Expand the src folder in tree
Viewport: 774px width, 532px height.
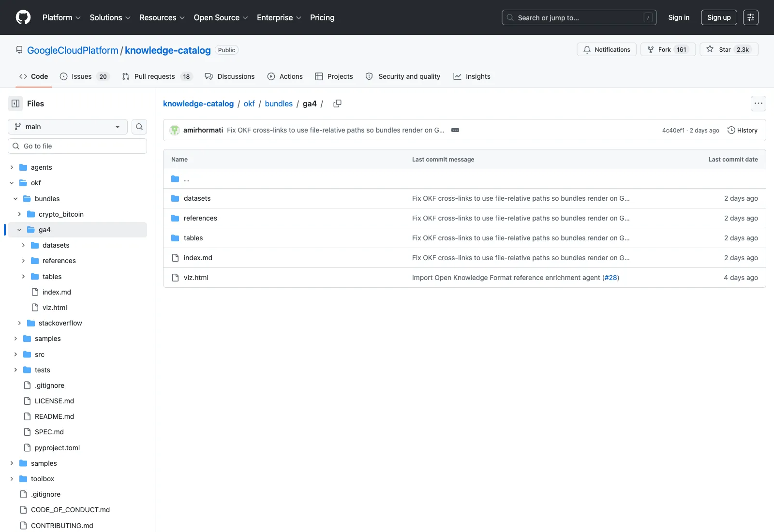[15, 355]
